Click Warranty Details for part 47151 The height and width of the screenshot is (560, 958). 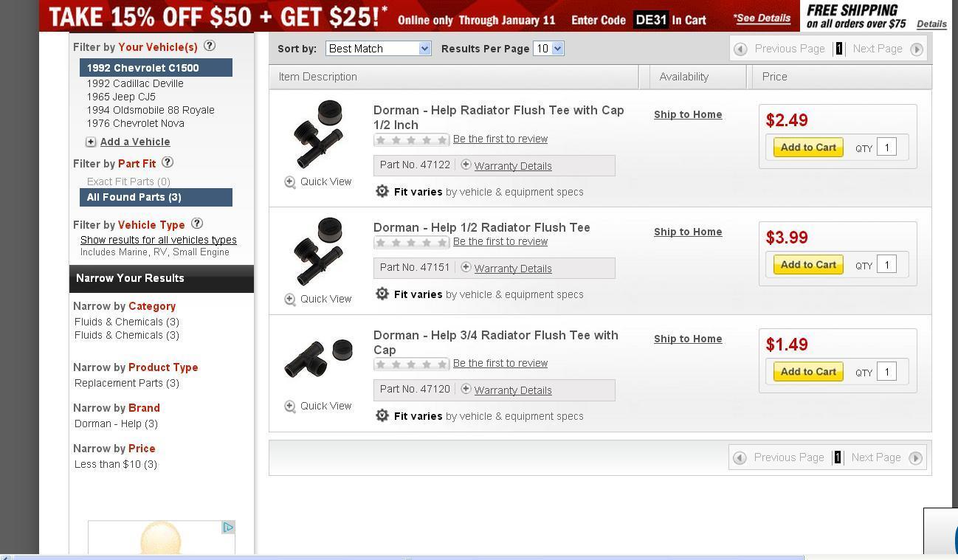(x=513, y=269)
